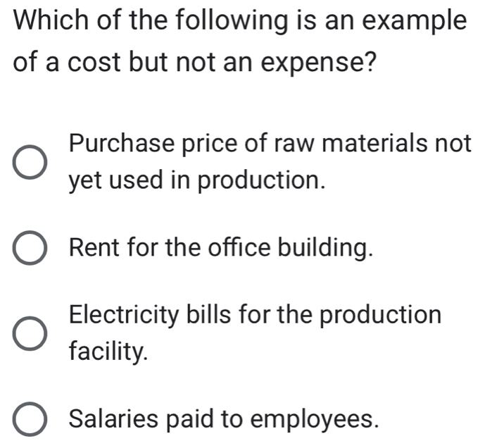Click the word 'Purchase' in the first answer
This screenshot has height=448, width=492.
click(122, 143)
